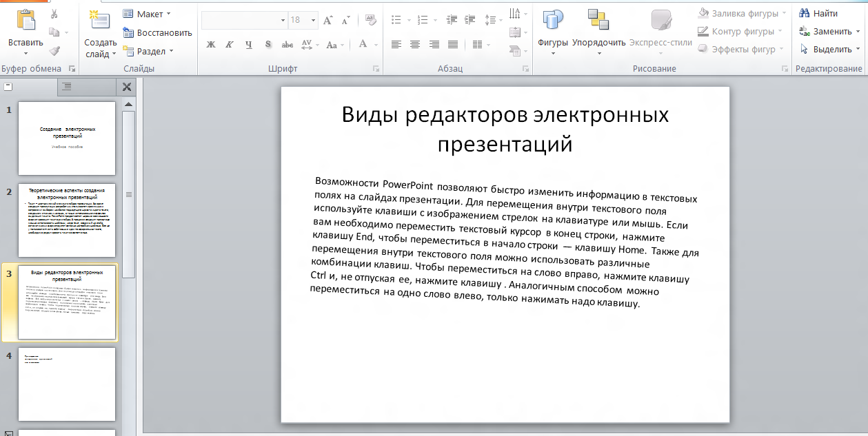Click scroll-up arrow of slide panel
This screenshot has width=868, height=436.
pos(128,104)
